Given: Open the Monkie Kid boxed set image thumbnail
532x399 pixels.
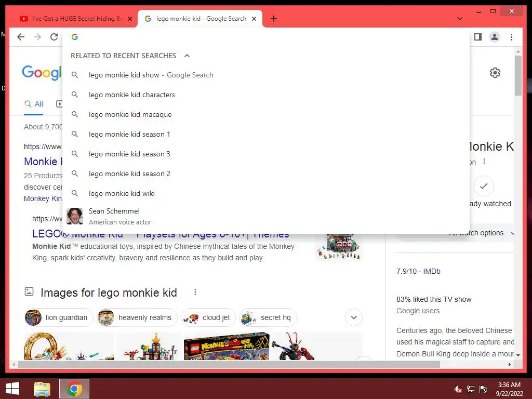Looking at the screenshot, I should 227,346.
